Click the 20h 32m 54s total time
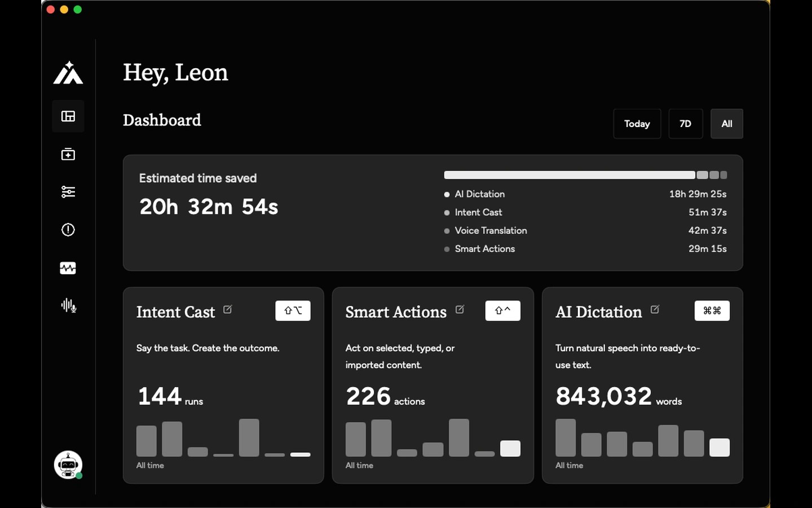 pos(209,207)
